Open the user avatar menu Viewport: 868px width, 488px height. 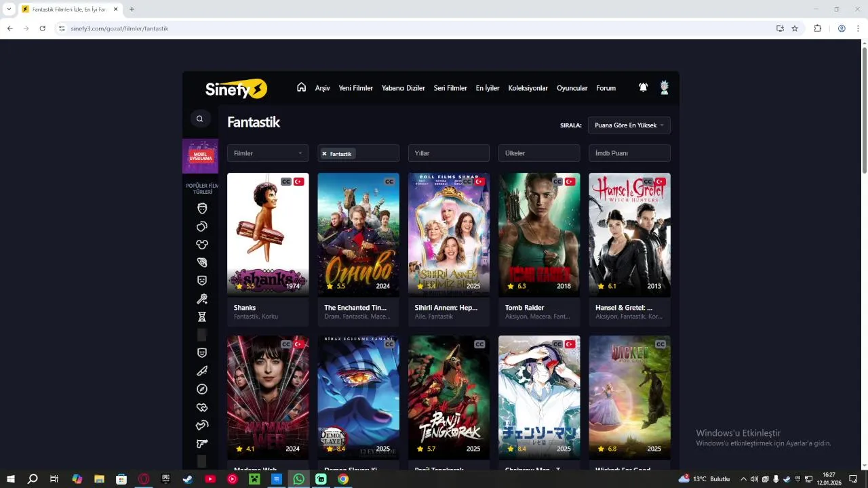pos(665,87)
